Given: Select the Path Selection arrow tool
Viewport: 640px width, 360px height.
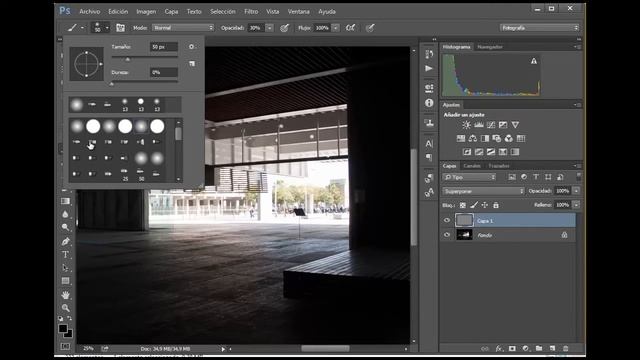Looking at the screenshot, I should pos(65,268).
